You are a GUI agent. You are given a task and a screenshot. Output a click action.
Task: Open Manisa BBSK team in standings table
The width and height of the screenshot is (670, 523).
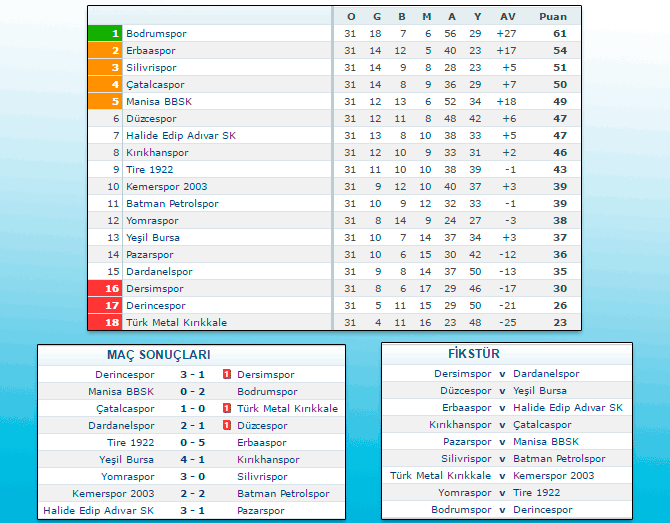point(159,101)
